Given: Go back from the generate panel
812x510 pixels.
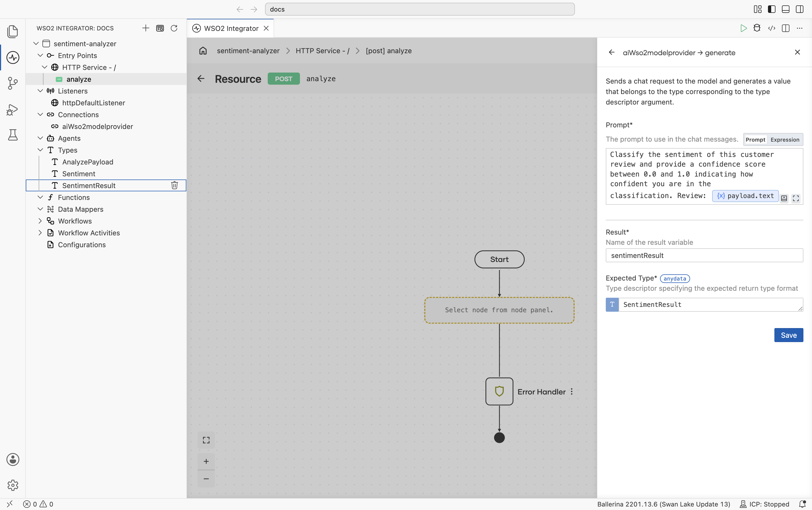Looking at the screenshot, I should [x=611, y=52].
